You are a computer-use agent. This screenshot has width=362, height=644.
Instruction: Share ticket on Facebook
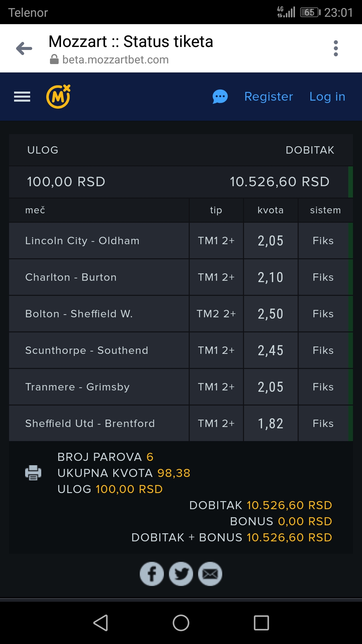coord(152,574)
